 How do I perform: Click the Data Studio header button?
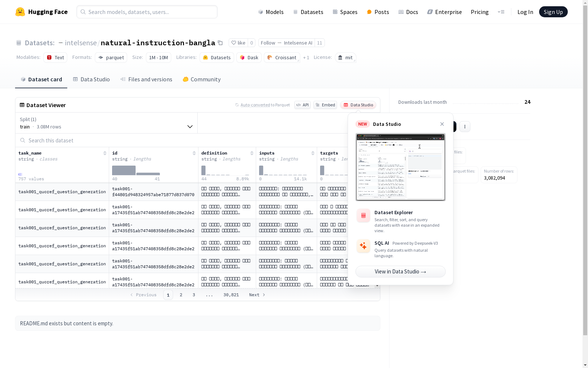pyautogui.click(x=358, y=105)
